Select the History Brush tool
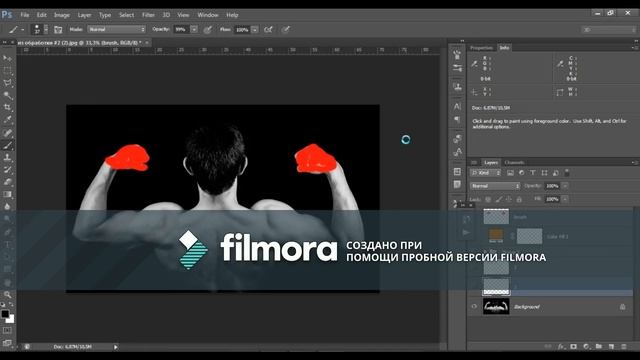Screen dimensions: 640x360 (7, 170)
